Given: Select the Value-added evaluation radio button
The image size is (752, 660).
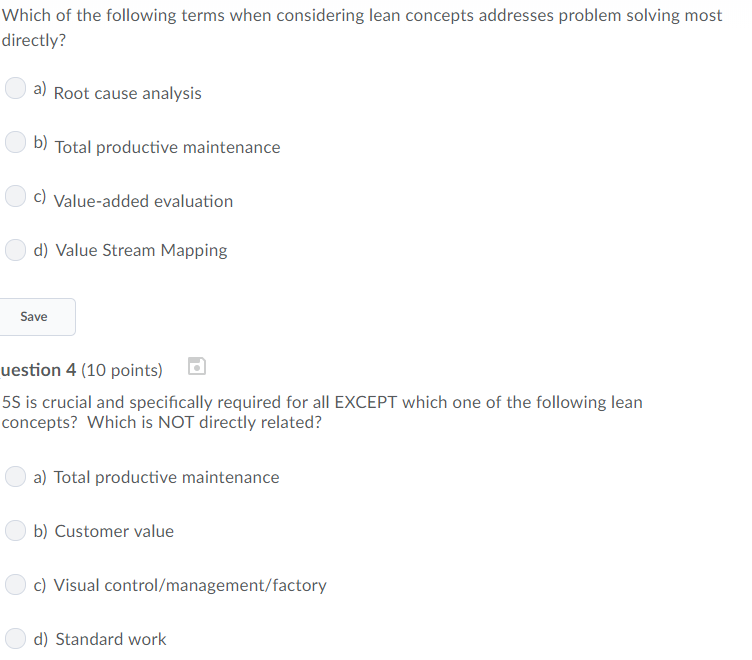Looking at the screenshot, I should tap(15, 196).
